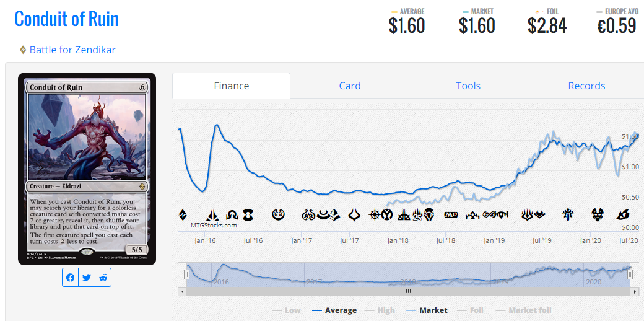The height and width of the screenshot is (321, 644).
Task: Toggle the Market price series in legend
Action: [426, 310]
